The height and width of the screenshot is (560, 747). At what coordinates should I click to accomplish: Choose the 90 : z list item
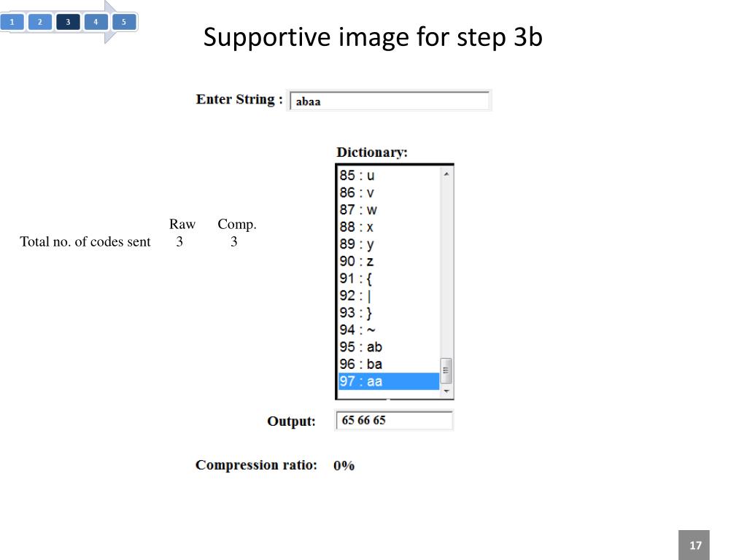[389, 262]
